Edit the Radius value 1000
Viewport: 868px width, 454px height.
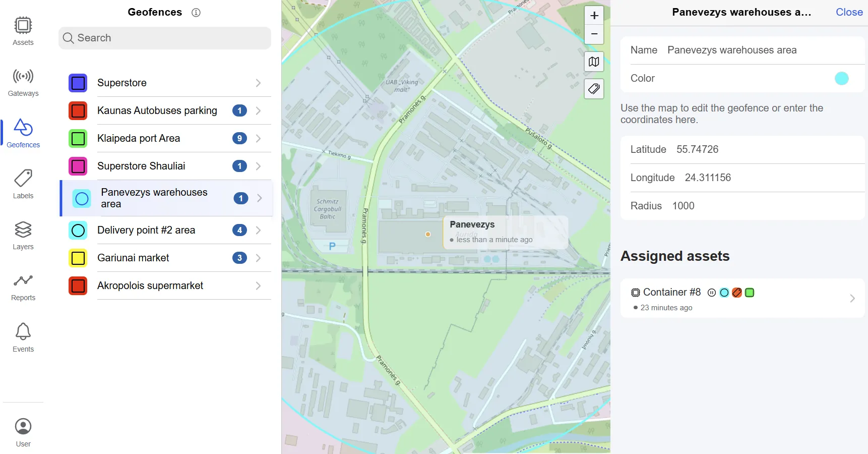pyautogui.click(x=683, y=206)
